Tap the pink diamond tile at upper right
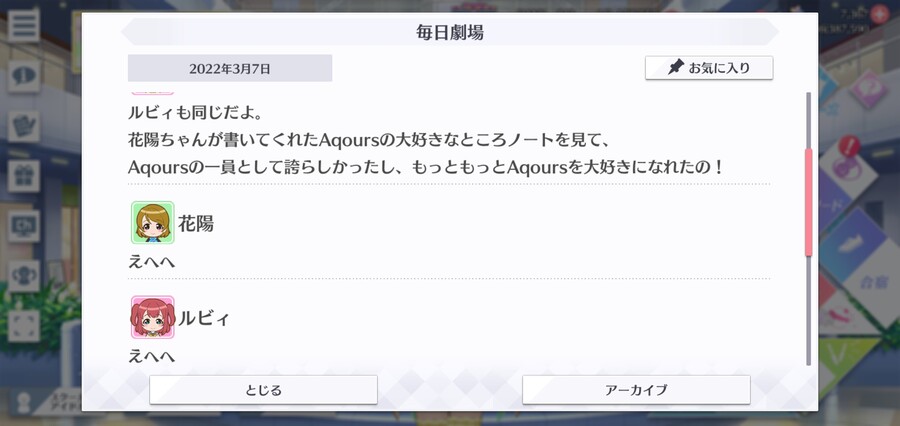Image resolution: width=900 pixels, height=426 pixels. [868, 89]
